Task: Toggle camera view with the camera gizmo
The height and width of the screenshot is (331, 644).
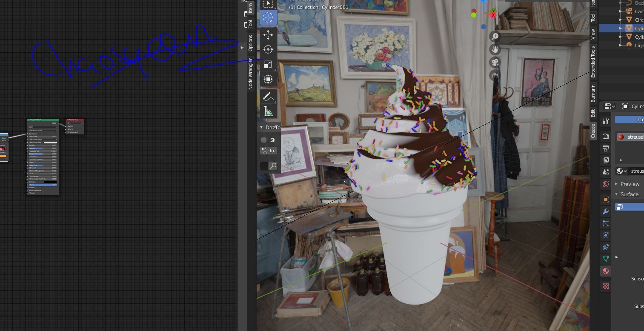Action: 495,63
